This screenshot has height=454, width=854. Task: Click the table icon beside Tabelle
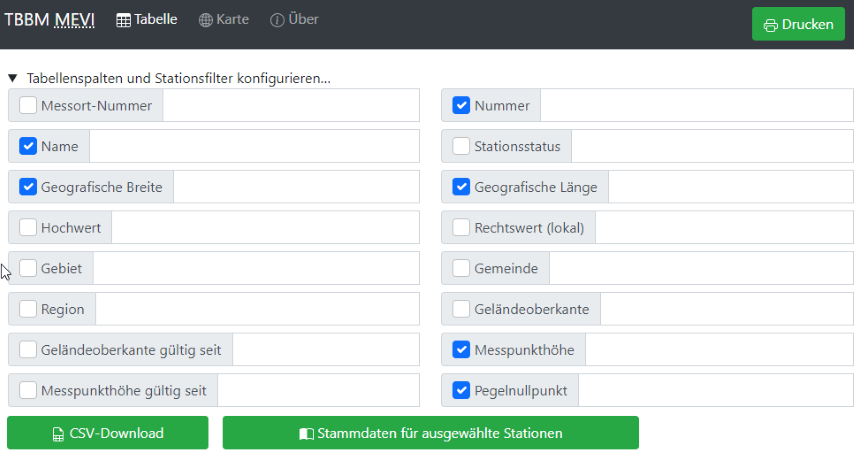124,20
